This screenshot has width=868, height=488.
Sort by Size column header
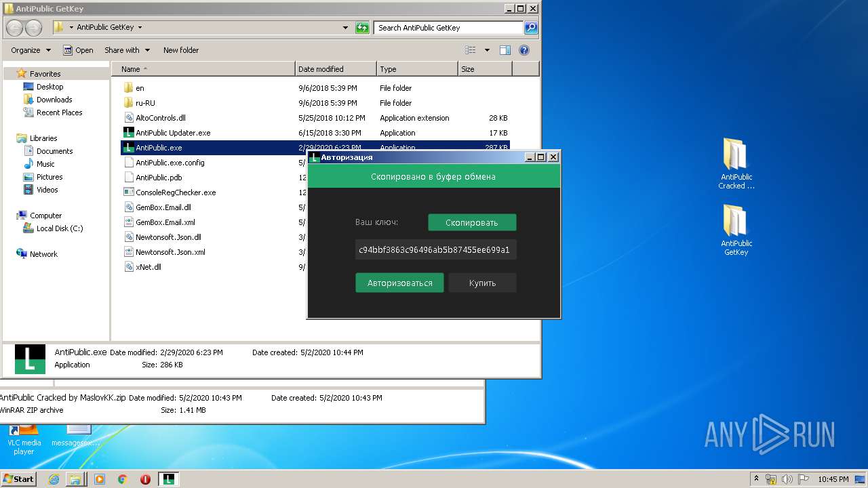tap(485, 69)
